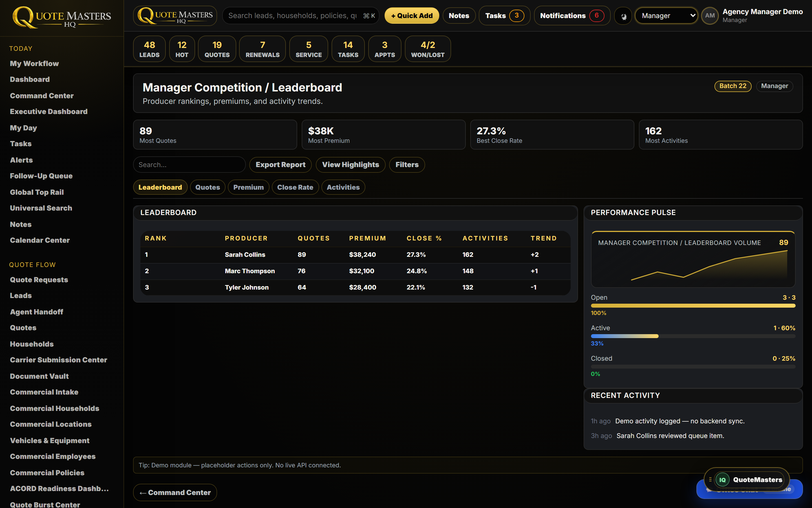Click the 4/2 Won/Lost stat chip
The image size is (812, 508).
428,49
